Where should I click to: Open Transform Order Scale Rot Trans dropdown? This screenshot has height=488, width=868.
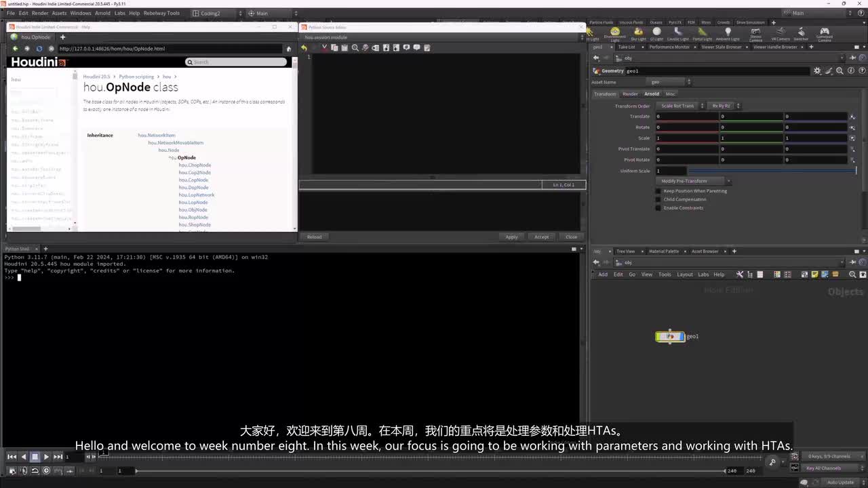pyautogui.click(x=679, y=106)
